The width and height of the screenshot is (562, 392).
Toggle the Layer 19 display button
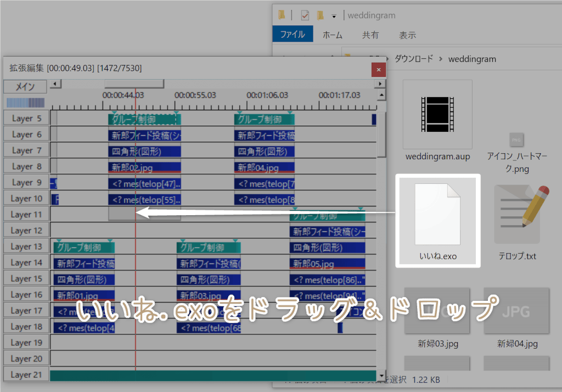tap(26, 343)
